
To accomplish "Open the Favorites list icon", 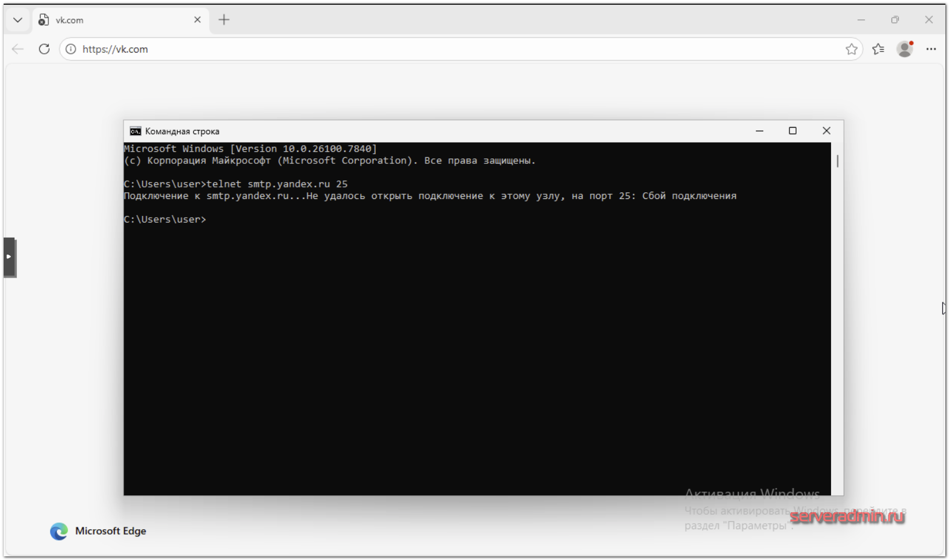I will tap(878, 49).
